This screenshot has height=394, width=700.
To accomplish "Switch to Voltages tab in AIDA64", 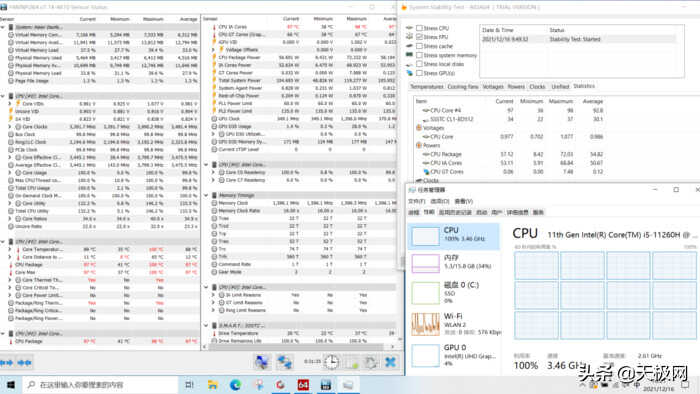I will 493,87.
